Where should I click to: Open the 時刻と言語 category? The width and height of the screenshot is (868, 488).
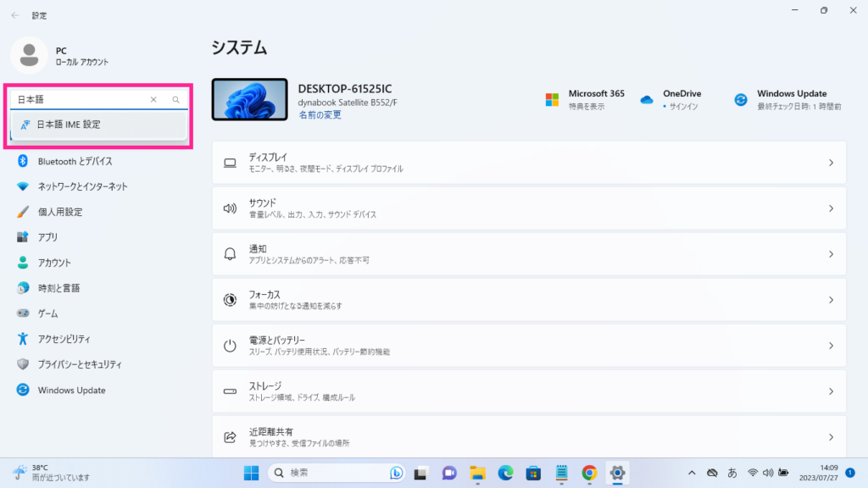coord(58,288)
